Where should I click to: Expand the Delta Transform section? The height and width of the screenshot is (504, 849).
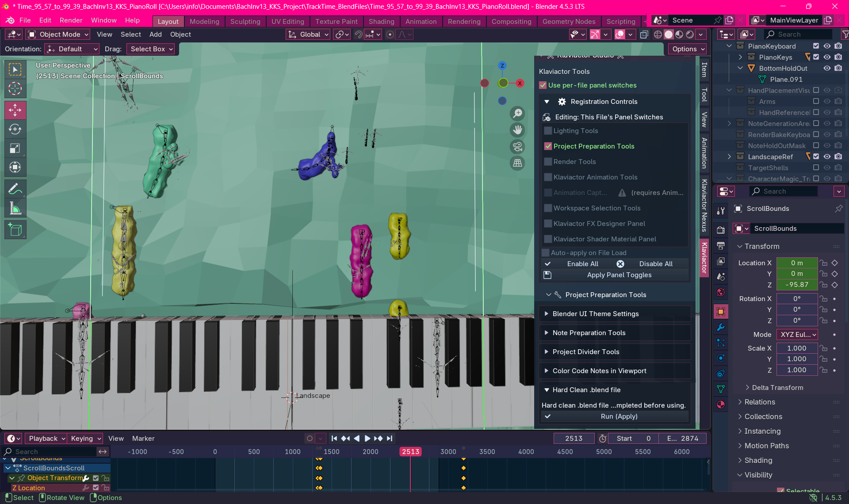pyautogui.click(x=777, y=388)
